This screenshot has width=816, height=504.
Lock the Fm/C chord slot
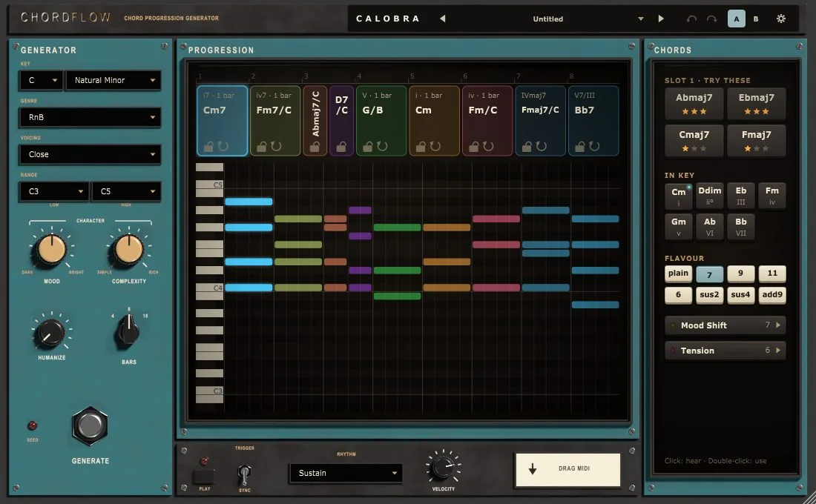click(x=474, y=147)
